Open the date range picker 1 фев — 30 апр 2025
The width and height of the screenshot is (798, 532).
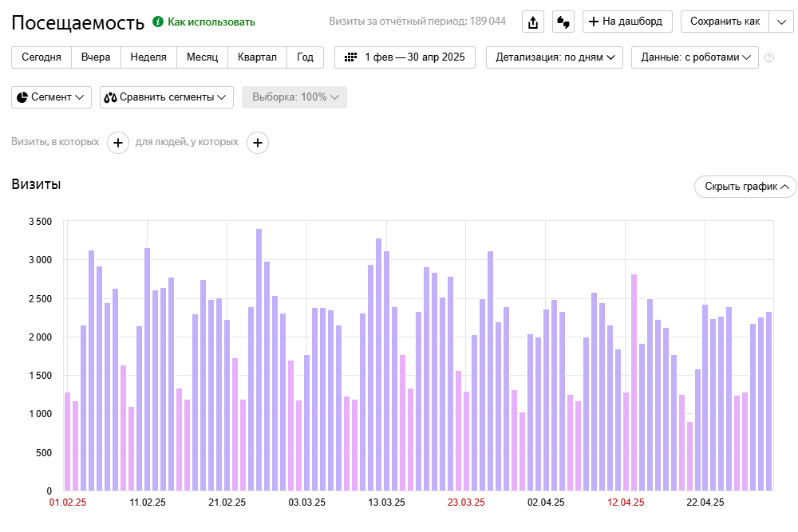[x=405, y=57]
